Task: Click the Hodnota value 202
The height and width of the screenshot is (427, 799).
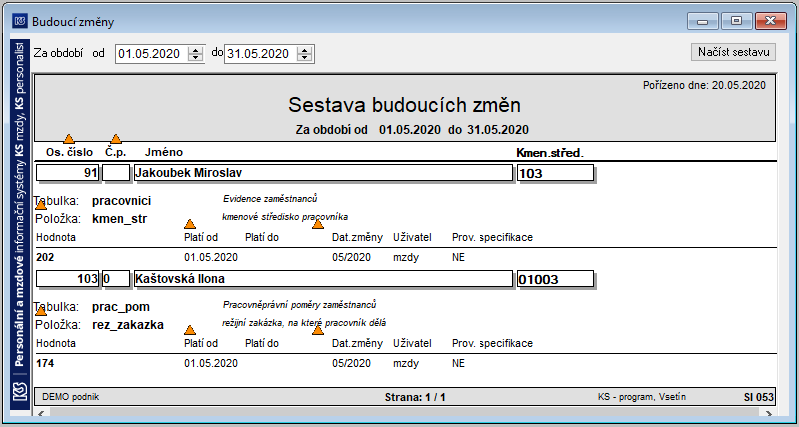Action: (x=45, y=257)
